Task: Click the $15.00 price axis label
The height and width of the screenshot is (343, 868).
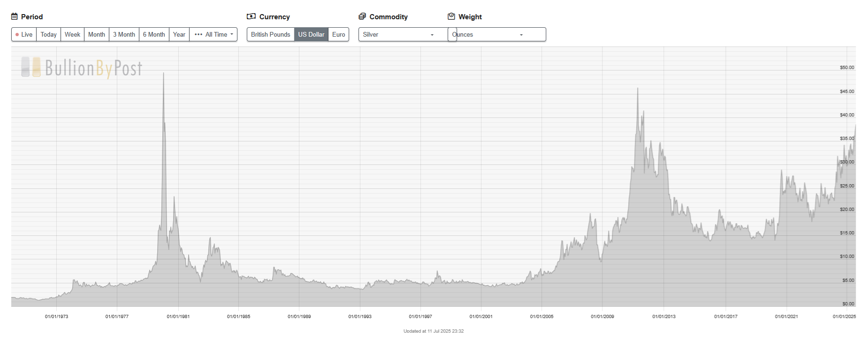Action: tap(847, 233)
